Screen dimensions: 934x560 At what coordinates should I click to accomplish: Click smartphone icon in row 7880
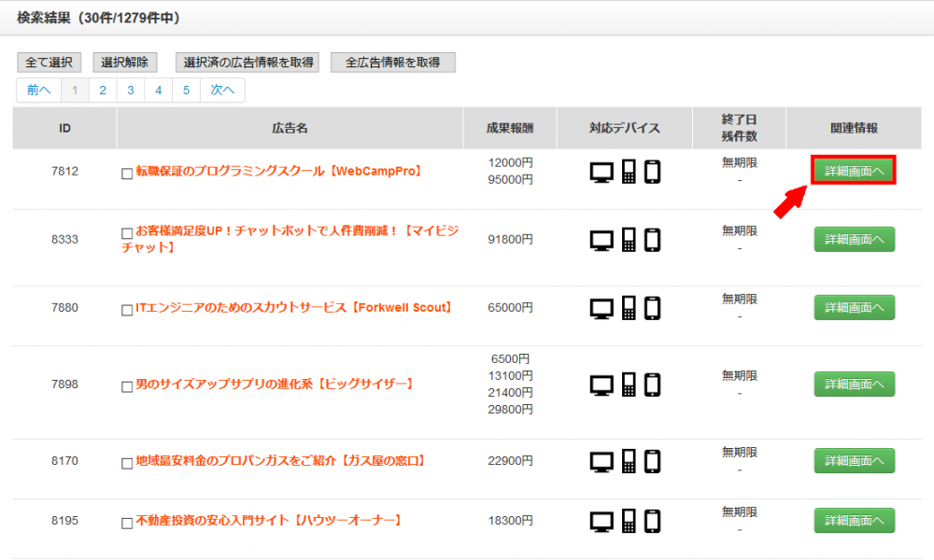653,309
